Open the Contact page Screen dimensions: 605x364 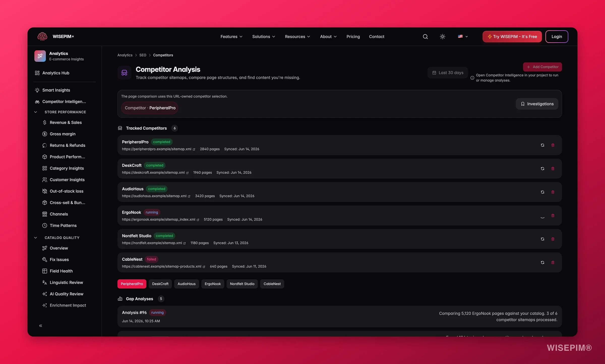377,37
